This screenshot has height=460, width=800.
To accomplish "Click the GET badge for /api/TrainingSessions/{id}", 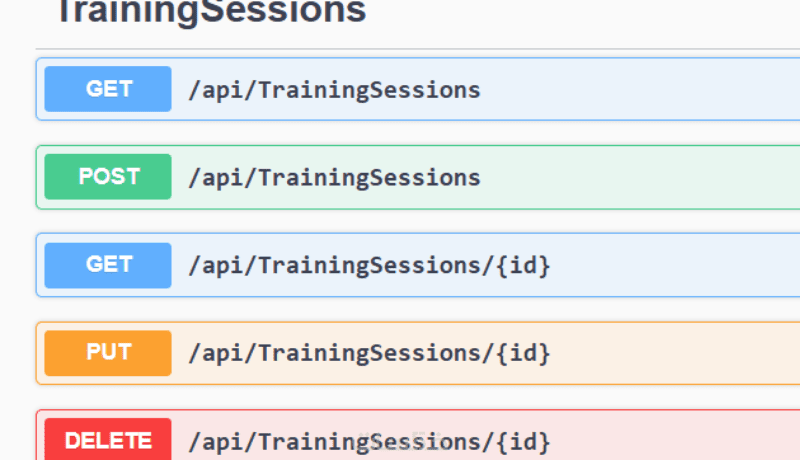I will 108,265.
